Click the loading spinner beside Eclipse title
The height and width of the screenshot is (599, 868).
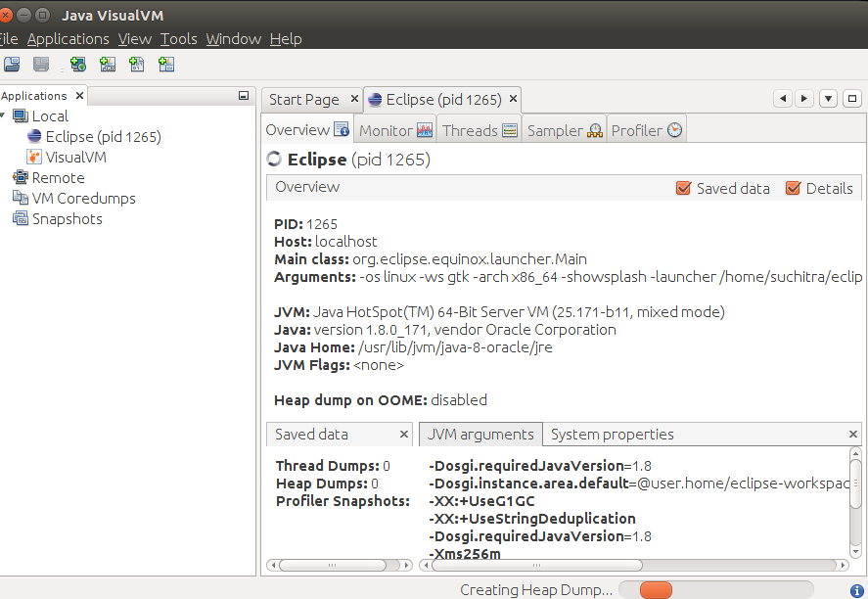pyautogui.click(x=274, y=160)
